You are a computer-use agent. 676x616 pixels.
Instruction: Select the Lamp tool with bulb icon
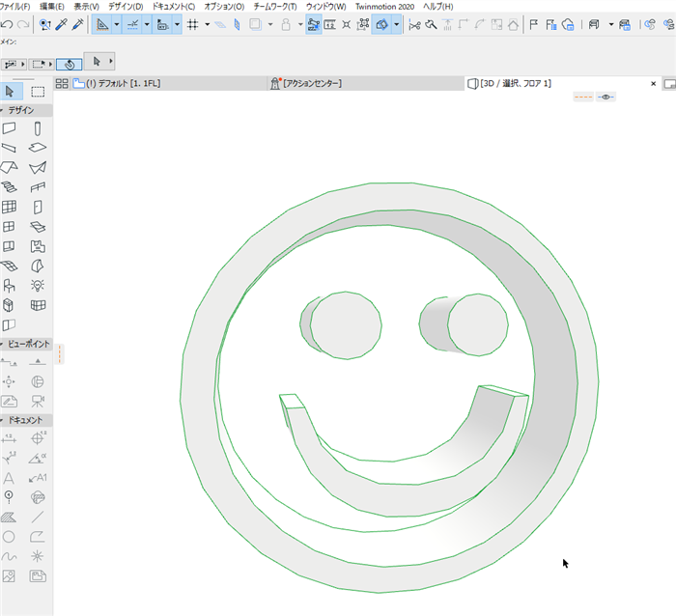pyautogui.click(x=38, y=286)
